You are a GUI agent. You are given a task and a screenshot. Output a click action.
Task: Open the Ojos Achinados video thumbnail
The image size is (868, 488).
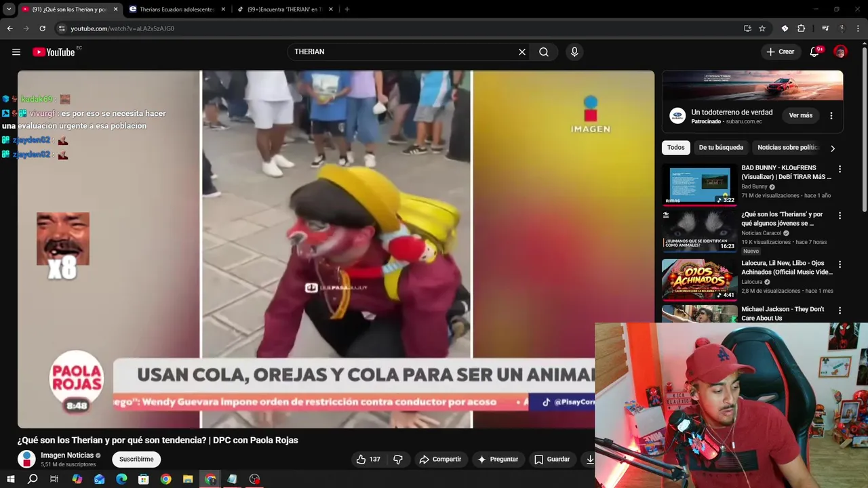tap(699, 279)
